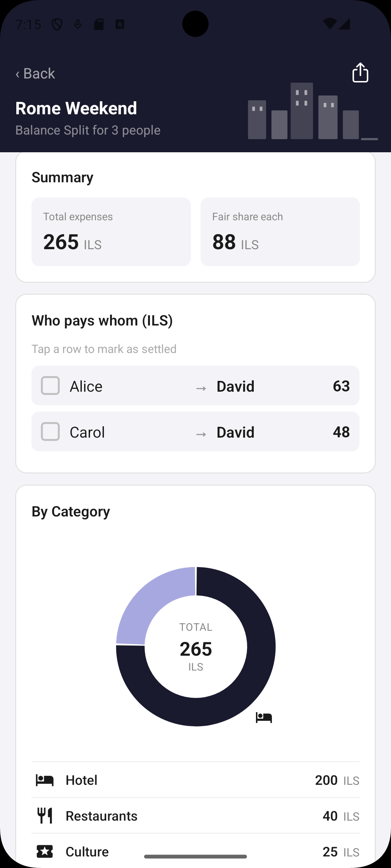391x868 pixels.
Task: Tap the Wi-Fi status bar icon
Action: (x=329, y=24)
